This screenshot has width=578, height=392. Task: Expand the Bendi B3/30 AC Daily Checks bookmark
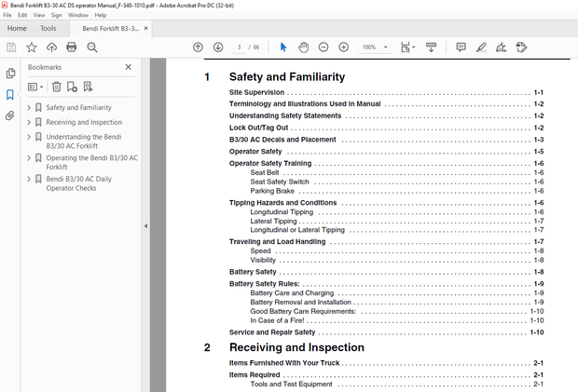point(29,179)
